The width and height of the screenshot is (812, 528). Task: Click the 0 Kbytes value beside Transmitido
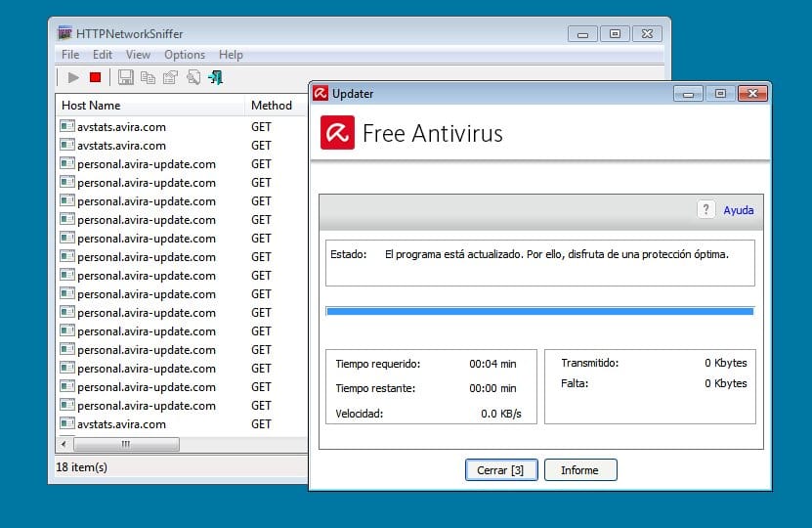point(725,363)
